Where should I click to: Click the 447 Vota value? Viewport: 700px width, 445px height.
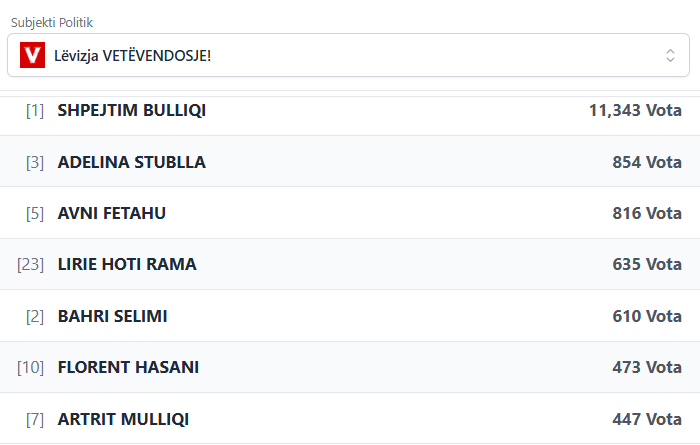tap(647, 419)
